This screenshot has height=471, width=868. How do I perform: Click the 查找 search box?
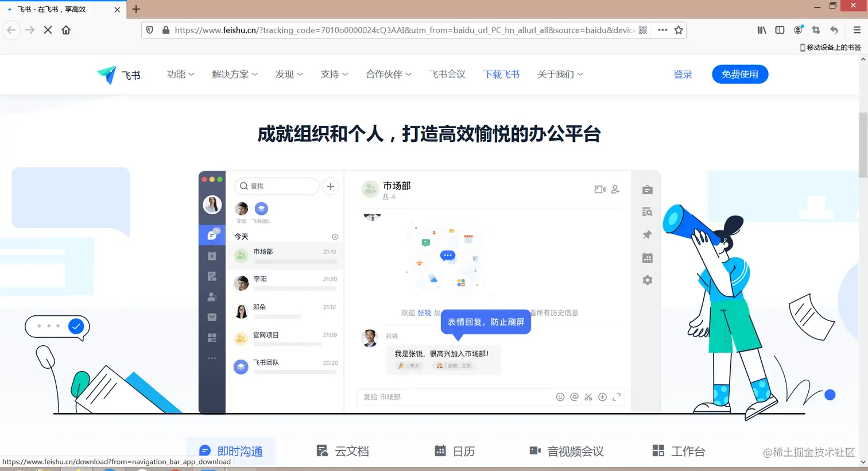tap(277, 186)
